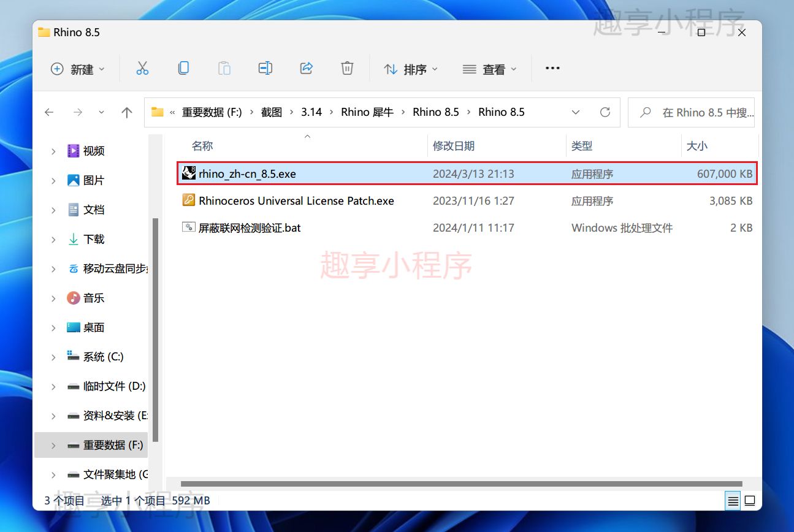Click the 607,000 KB size cell
The width and height of the screenshot is (794, 532).
(x=725, y=174)
